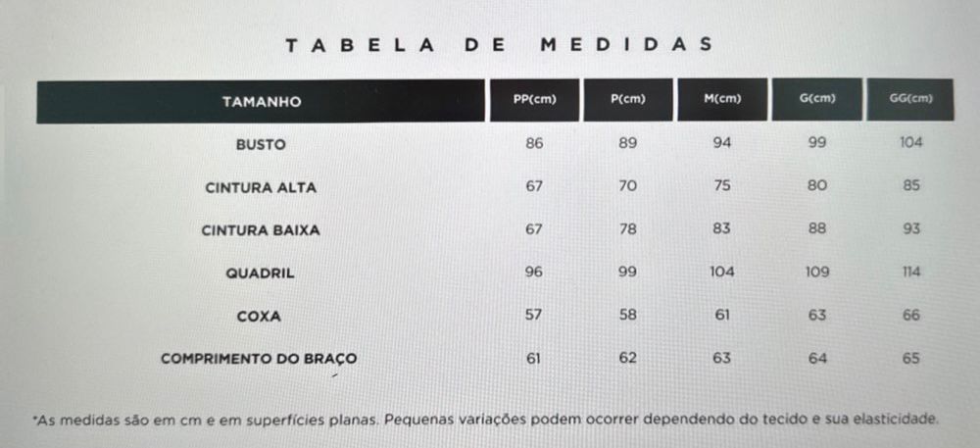Image resolution: width=980 pixels, height=448 pixels.
Task: Click the BUSTO row label
Action: coord(261,144)
